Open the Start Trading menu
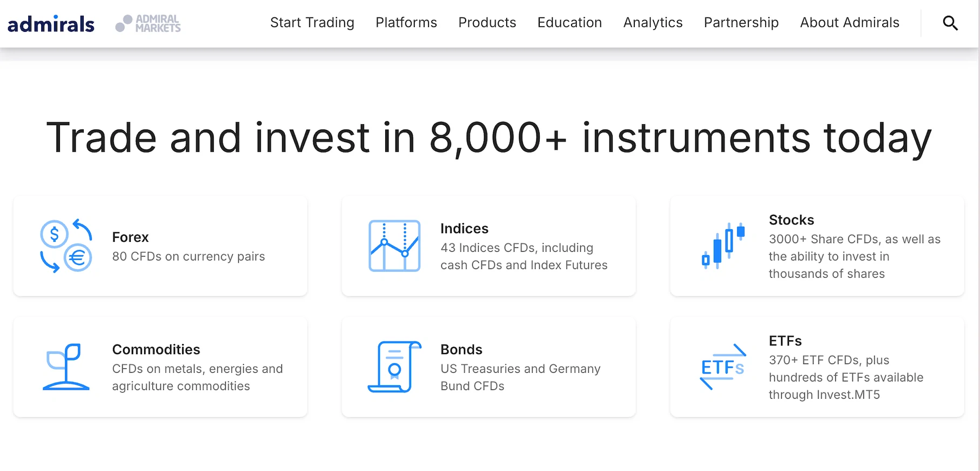Viewport: 980px width, 471px height. [312, 23]
